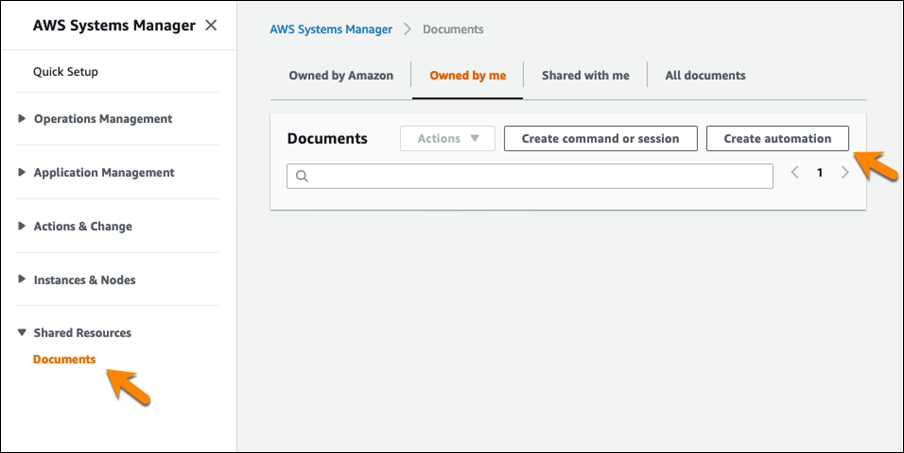Screen dimensions: 904x453
Task: Click the Shared Resources label
Action: [82, 333]
